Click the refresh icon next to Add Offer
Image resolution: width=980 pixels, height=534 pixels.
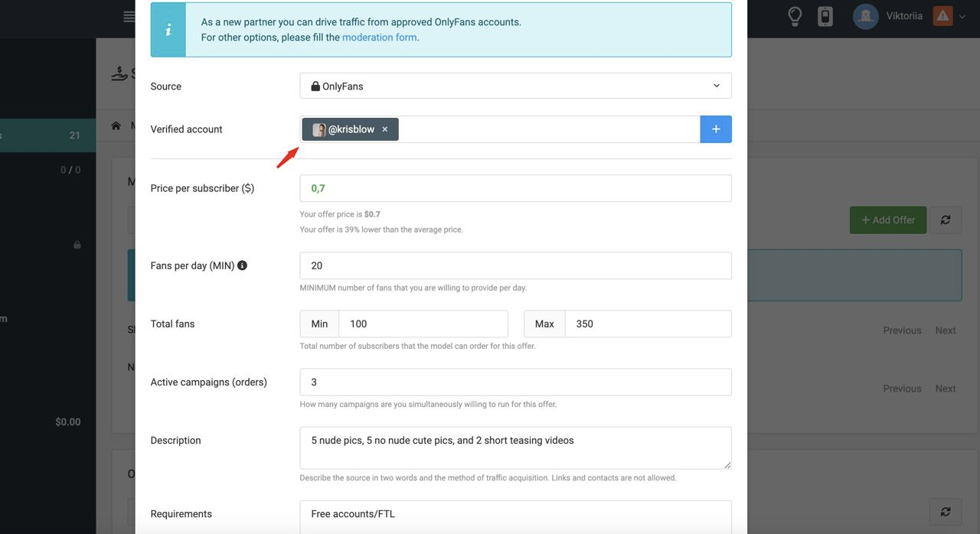[x=946, y=220]
